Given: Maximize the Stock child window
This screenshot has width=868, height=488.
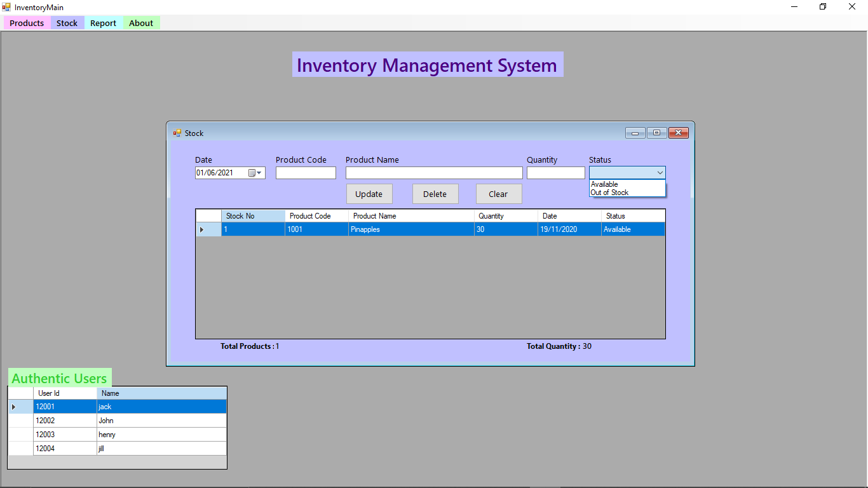Looking at the screenshot, I should click(x=656, y=133).
